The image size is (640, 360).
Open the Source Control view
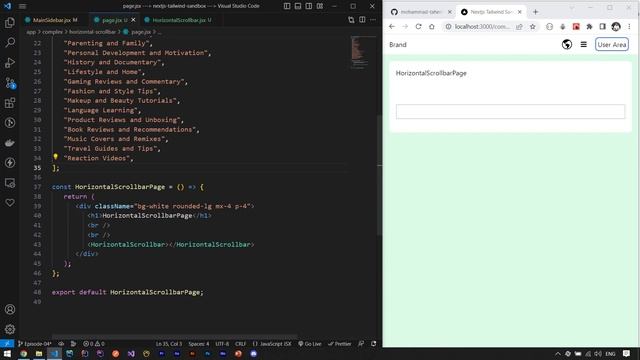(10, 83)
